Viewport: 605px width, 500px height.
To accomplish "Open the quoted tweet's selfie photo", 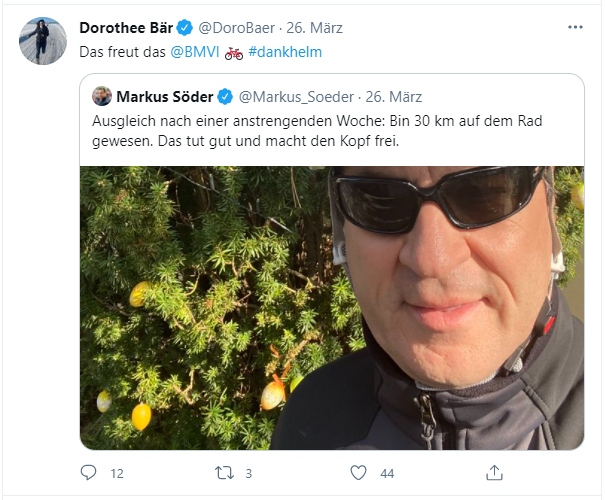I will coord(332,307).
